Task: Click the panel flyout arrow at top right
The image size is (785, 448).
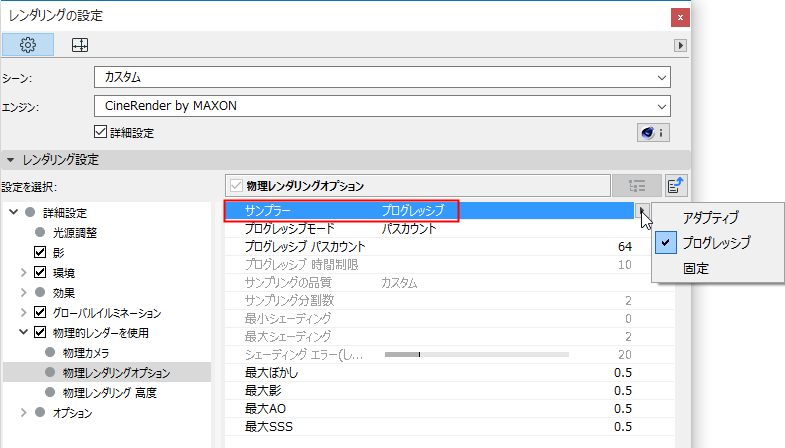Action: tap(680, 46)
